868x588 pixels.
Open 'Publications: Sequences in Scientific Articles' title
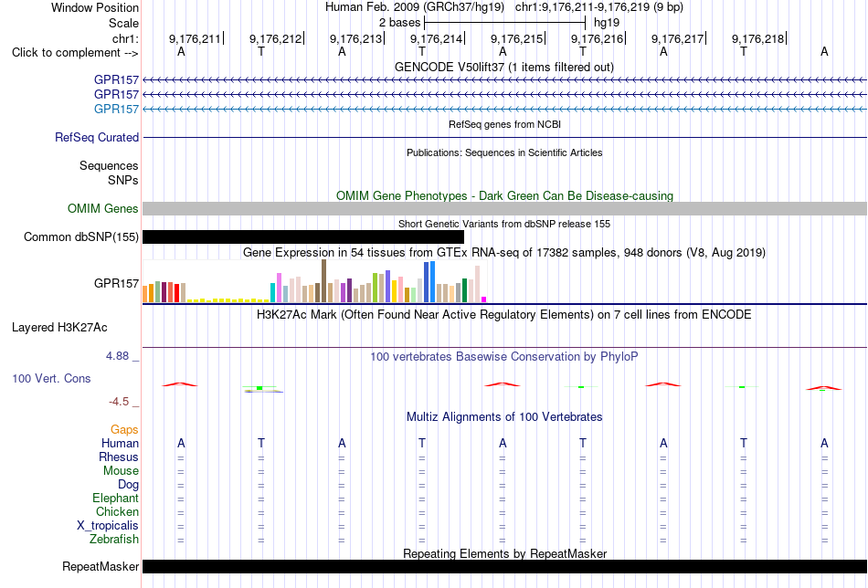[504, 152]
